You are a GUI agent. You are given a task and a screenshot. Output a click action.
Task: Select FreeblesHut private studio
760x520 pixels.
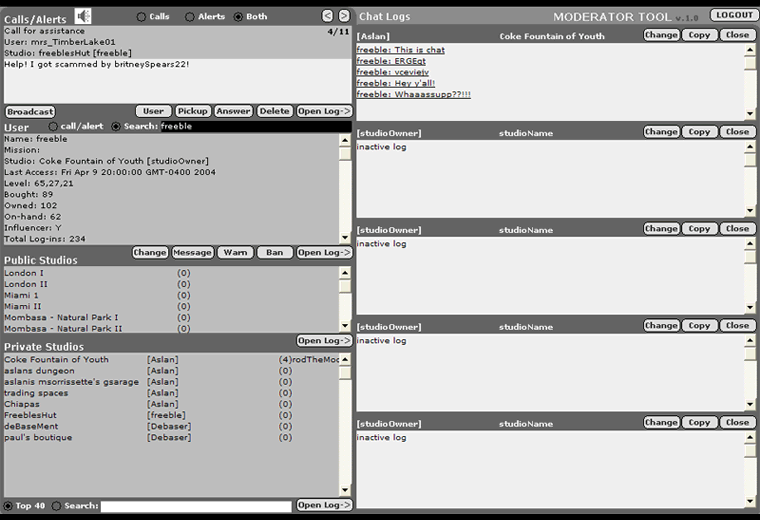[x=171, y=415]
